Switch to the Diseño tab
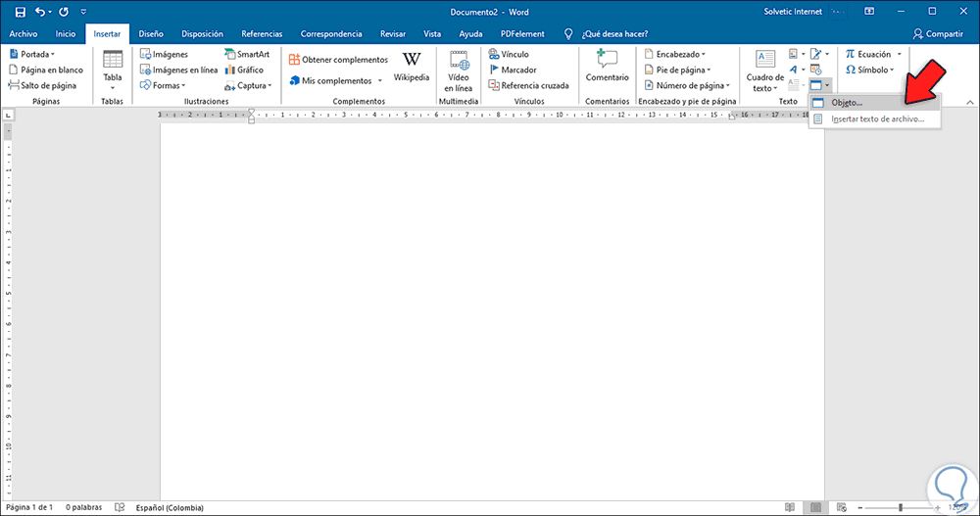The width and height of the screenshot is (980, 516). [151, 33]
